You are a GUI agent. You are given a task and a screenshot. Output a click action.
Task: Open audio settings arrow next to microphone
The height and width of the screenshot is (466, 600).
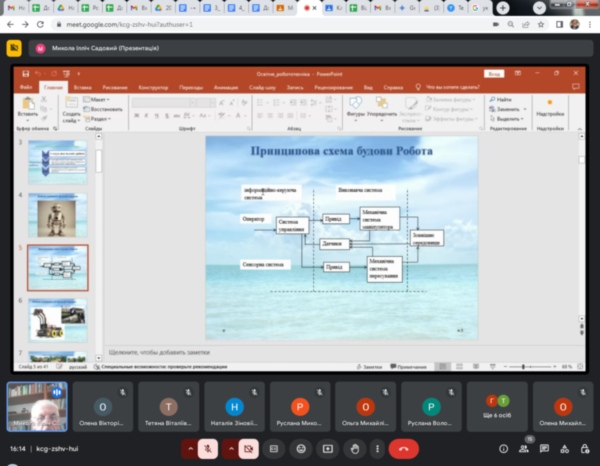(x=190, y=449)
